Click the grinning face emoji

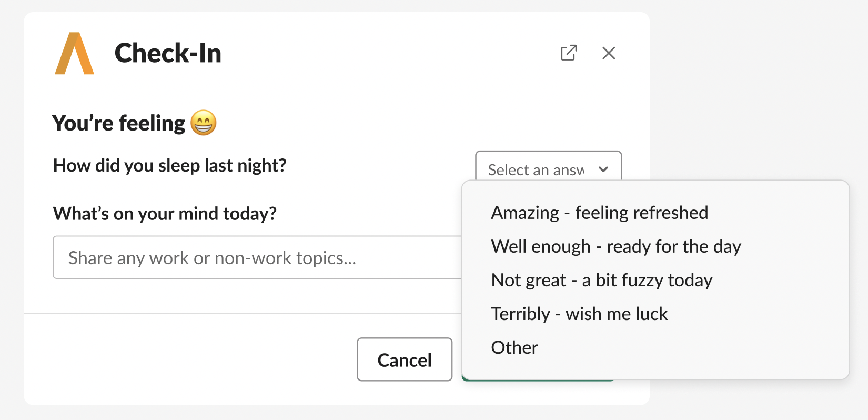click(x=204, y=123)
